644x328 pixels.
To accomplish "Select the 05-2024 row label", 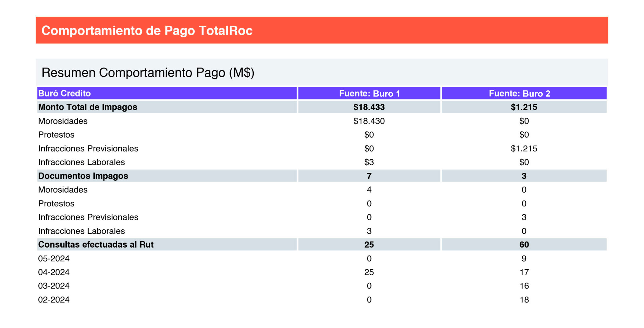I will click(x=54, y=259).
